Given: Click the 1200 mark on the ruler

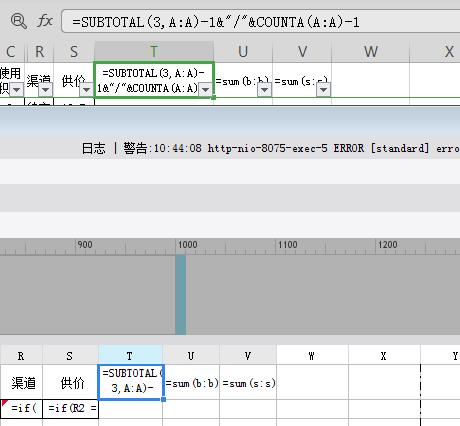Looking at the screenshot, I should 388,245.
